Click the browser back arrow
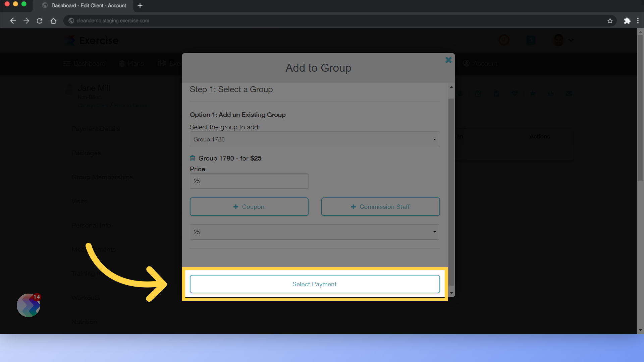 [13, 21]
